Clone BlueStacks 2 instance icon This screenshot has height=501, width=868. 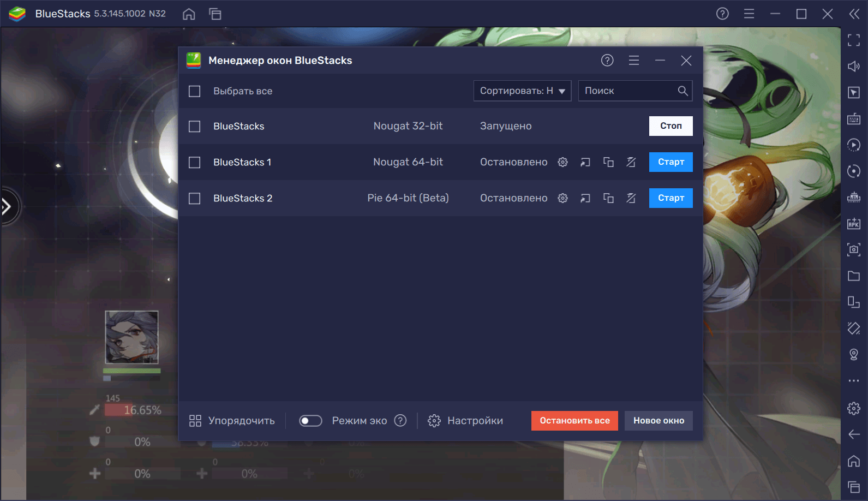(x=608, y=198)
